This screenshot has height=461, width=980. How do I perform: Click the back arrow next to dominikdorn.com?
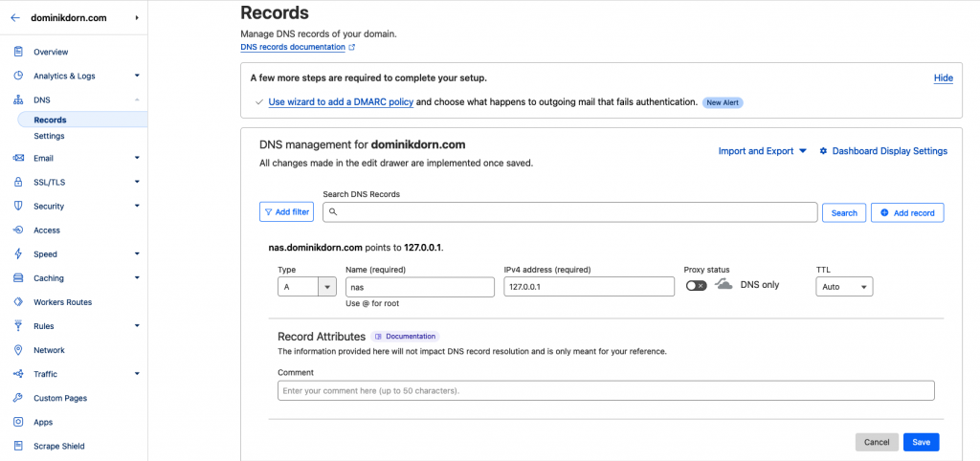14,17
